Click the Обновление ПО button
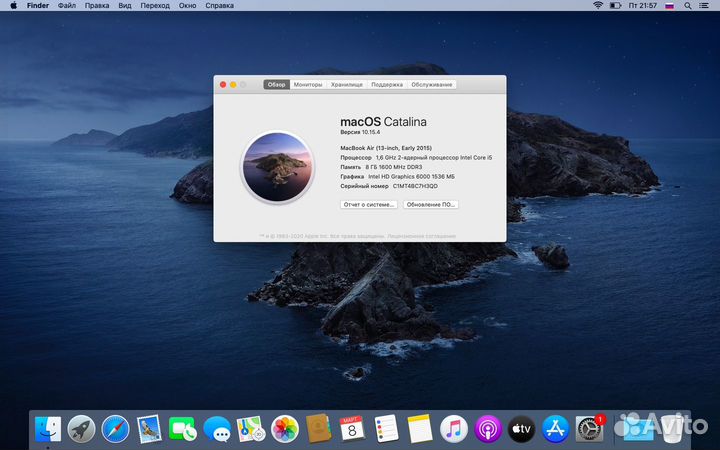 [431, 204]
